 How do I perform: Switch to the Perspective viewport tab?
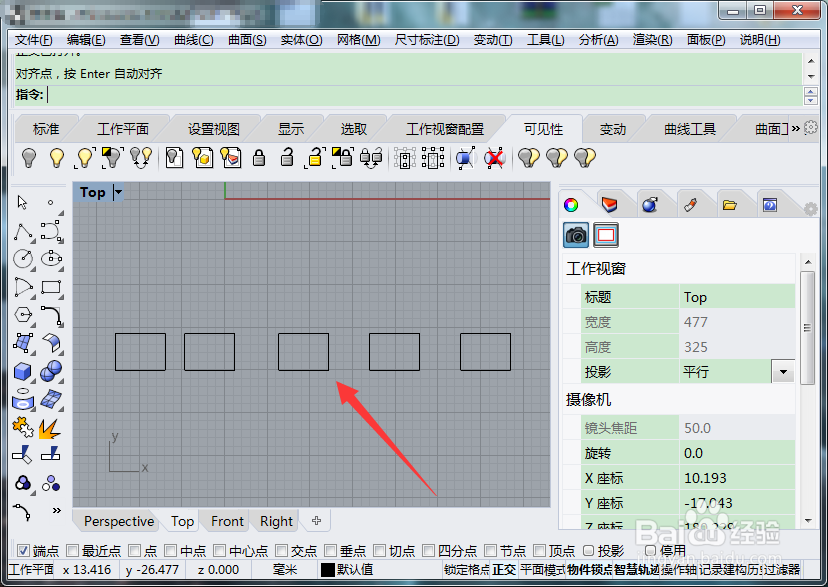[x=119, y=522]
